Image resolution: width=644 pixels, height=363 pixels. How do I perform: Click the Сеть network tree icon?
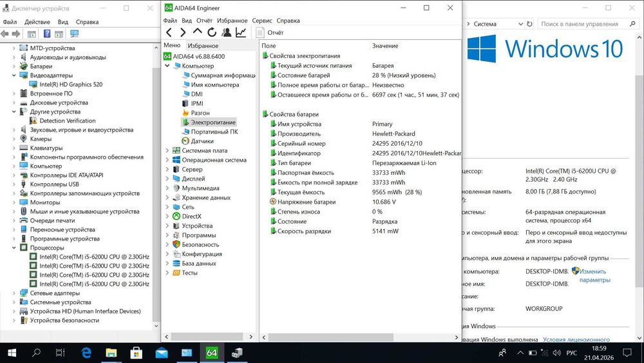tap(176, 207)
